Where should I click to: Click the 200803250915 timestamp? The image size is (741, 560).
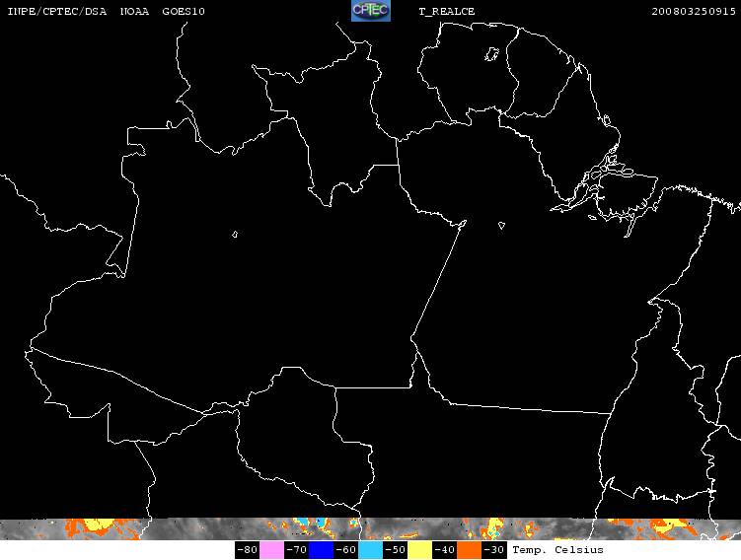[x=694, y=11]
